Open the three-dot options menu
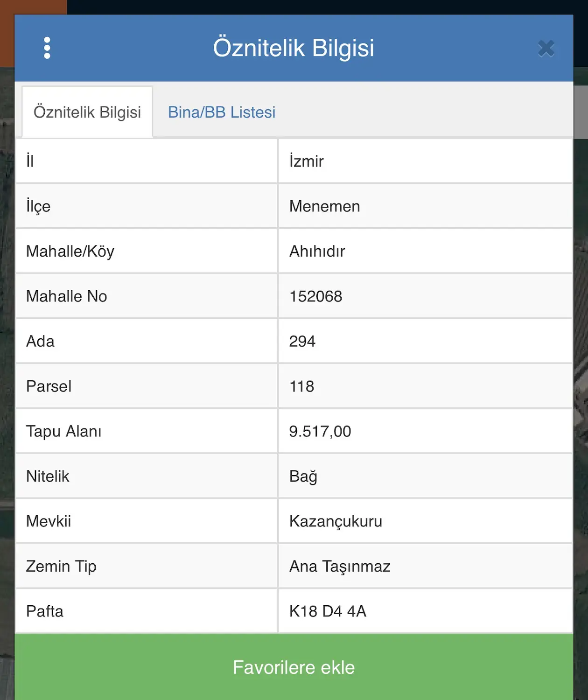This screenshot has height=700, width=588. click(47, 48)
